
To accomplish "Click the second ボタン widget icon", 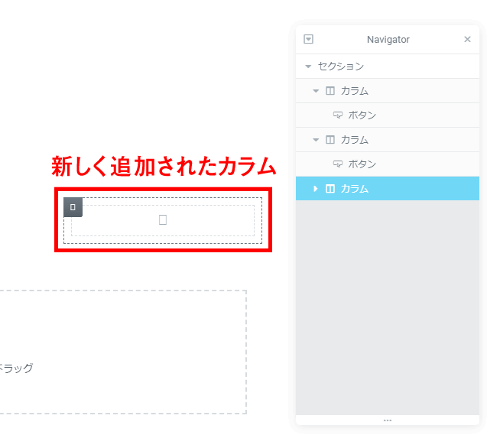I will click(338, 164).
